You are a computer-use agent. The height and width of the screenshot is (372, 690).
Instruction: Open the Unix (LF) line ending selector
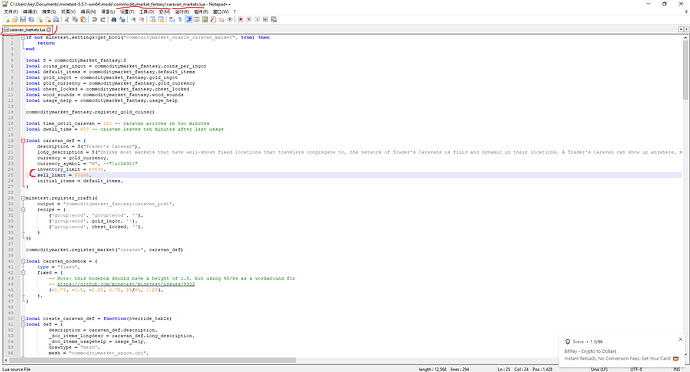tap(599, 369)
